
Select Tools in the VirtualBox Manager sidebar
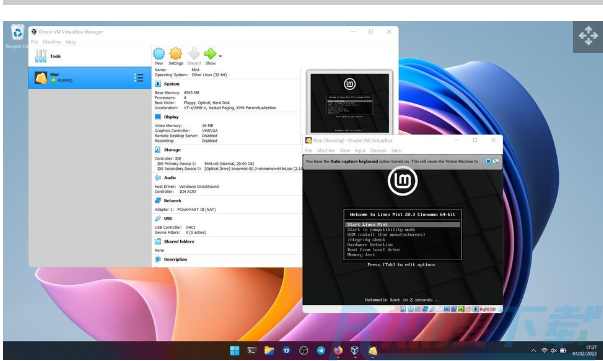point(90,56)
